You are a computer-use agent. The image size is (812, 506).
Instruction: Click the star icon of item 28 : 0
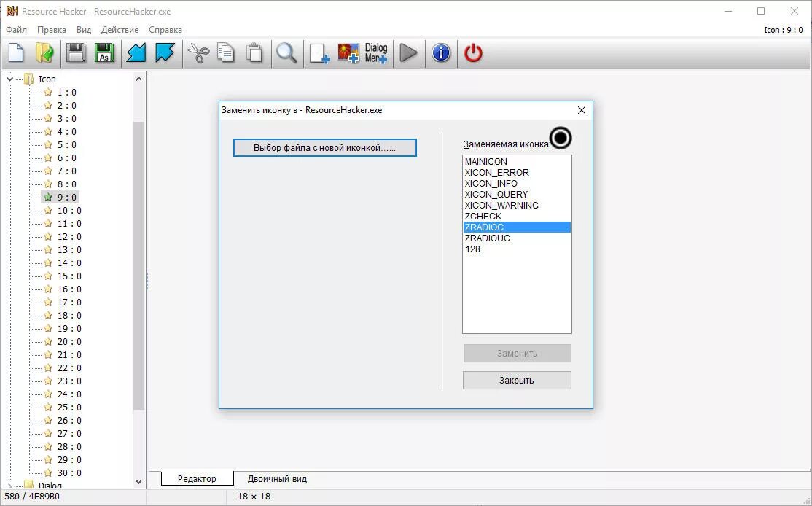tap(48, 446)
